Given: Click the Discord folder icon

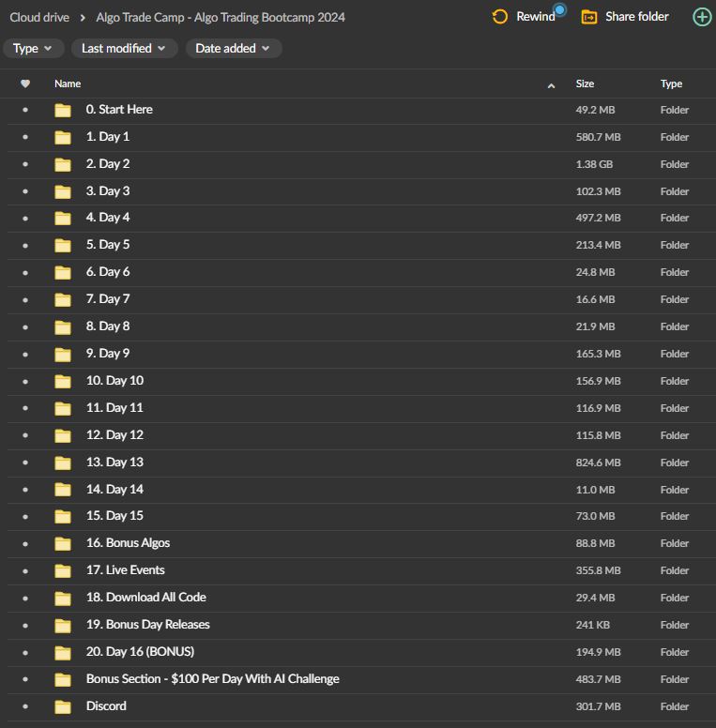Looking at the screenshot, I should point(63,706).
